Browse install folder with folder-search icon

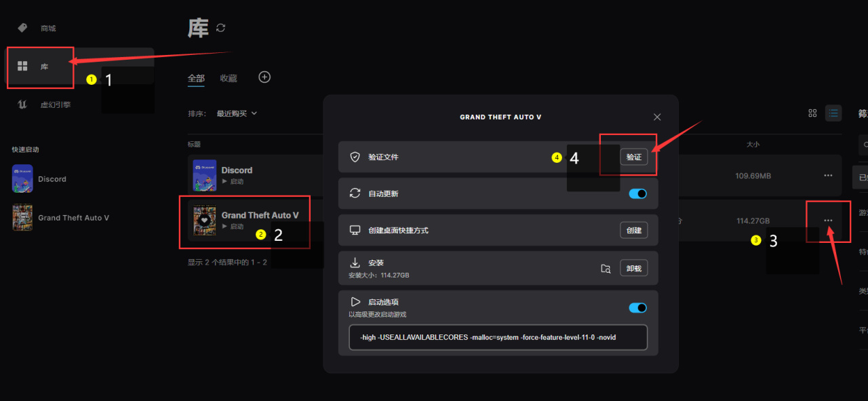point(606,269)
